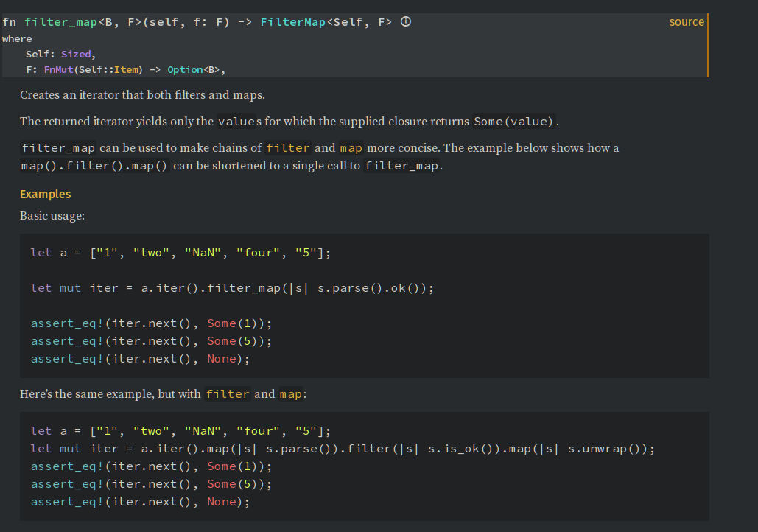
Task: Follow the Sized trait link in the where clause
Action: tap(76, 54)
